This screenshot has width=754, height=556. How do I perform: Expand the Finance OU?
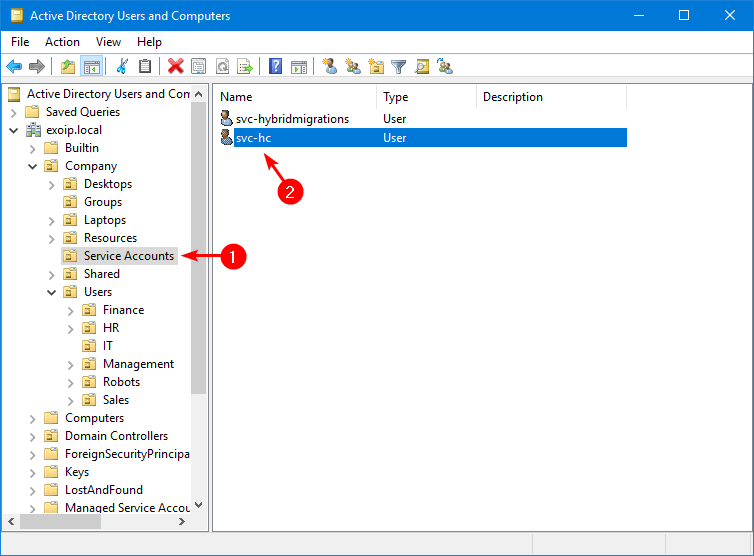point(70,311)
